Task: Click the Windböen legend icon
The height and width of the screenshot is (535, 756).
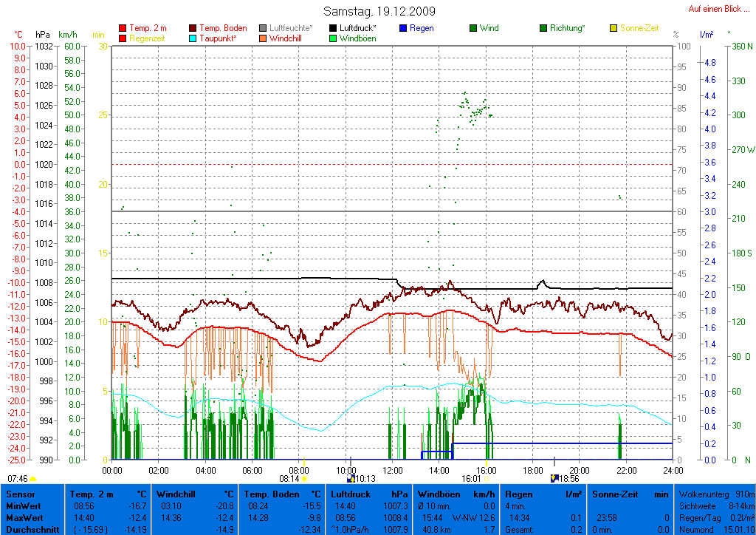Action: point(334,38)
